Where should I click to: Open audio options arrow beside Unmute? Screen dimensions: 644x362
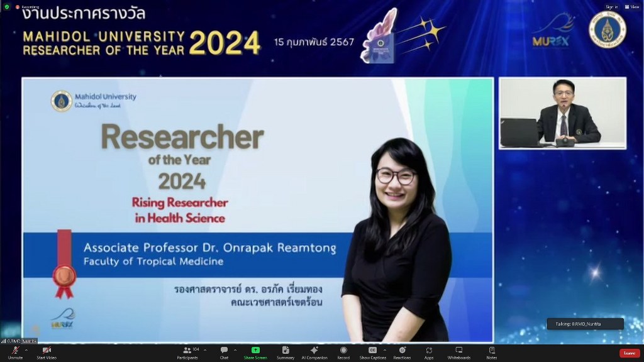(x=26, y=350)
